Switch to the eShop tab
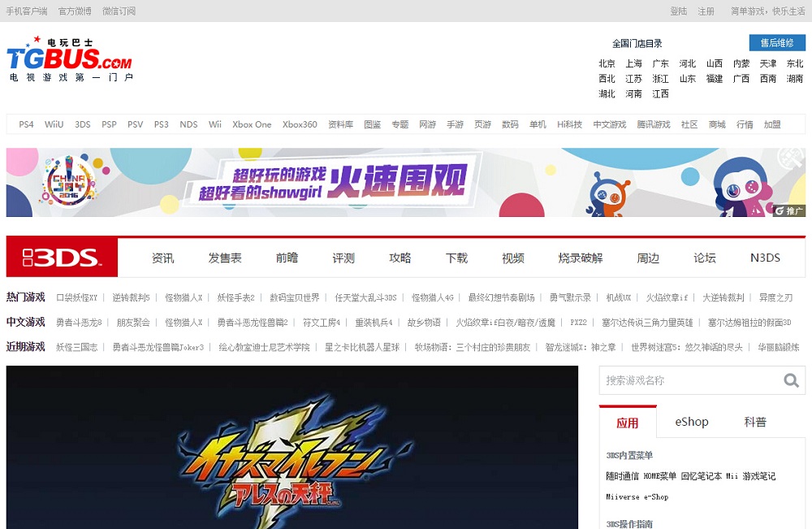Image resolution: width=812 pixels, height=529 pixels. [691, 422]
